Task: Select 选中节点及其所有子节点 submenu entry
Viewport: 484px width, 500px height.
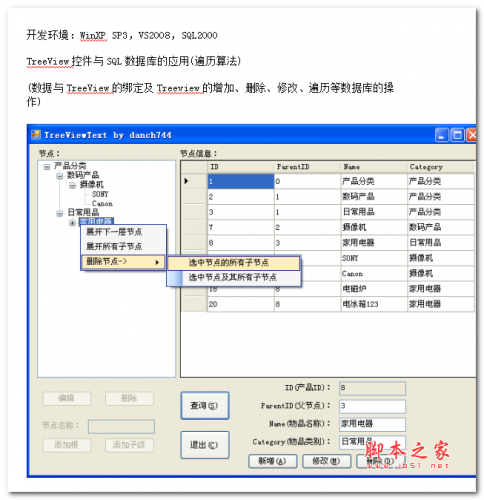Action: 234,277
